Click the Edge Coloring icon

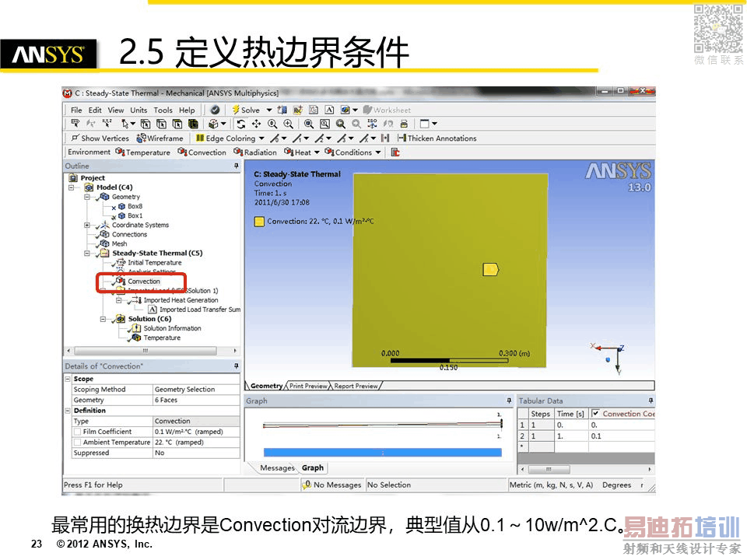click(x=200, y=138)
